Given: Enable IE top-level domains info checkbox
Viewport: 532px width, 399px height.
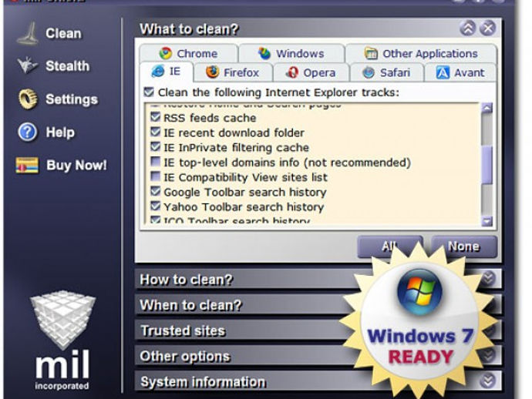Looking at the screenshot, I should [x=156, y=162].
